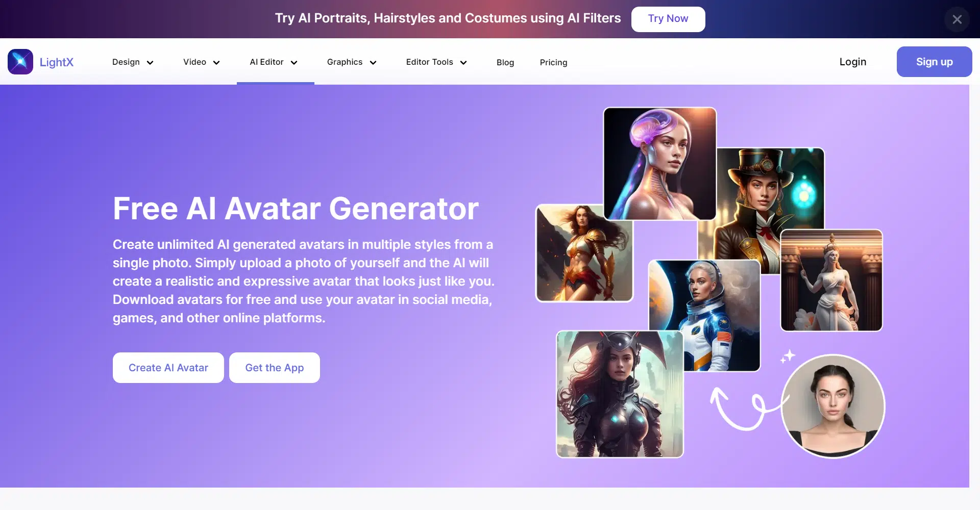
Task: Expand the Graphics menu arrow
Action: tap(373, 63)
